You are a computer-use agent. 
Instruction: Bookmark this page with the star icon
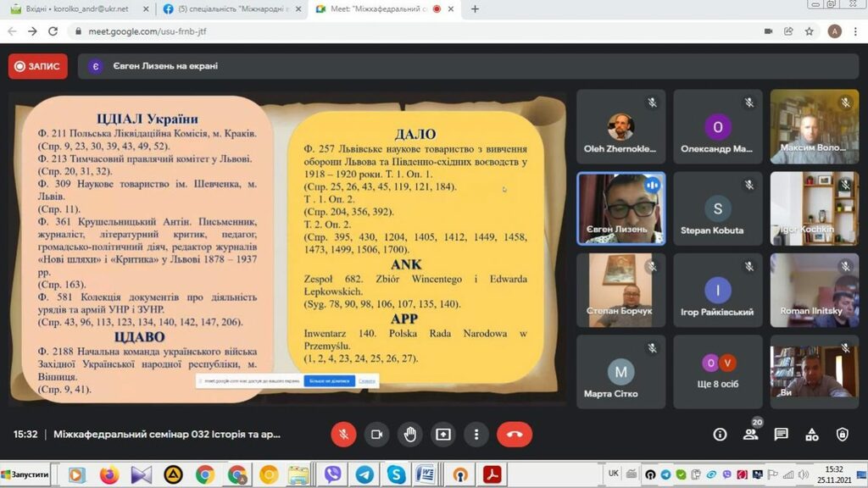coord(810,31)
